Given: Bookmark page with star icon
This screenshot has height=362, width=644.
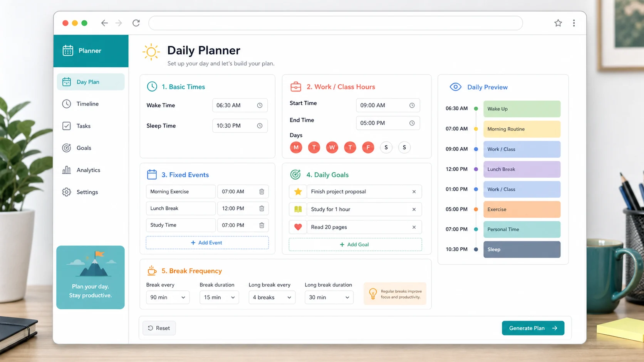Looking at the screenshot, I should coord(558,23).
